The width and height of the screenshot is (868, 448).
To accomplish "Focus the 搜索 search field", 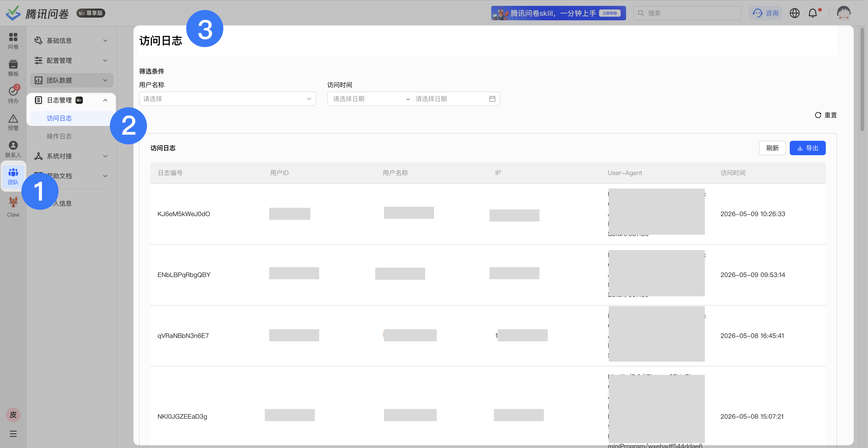I will click(x=687, y=13).
